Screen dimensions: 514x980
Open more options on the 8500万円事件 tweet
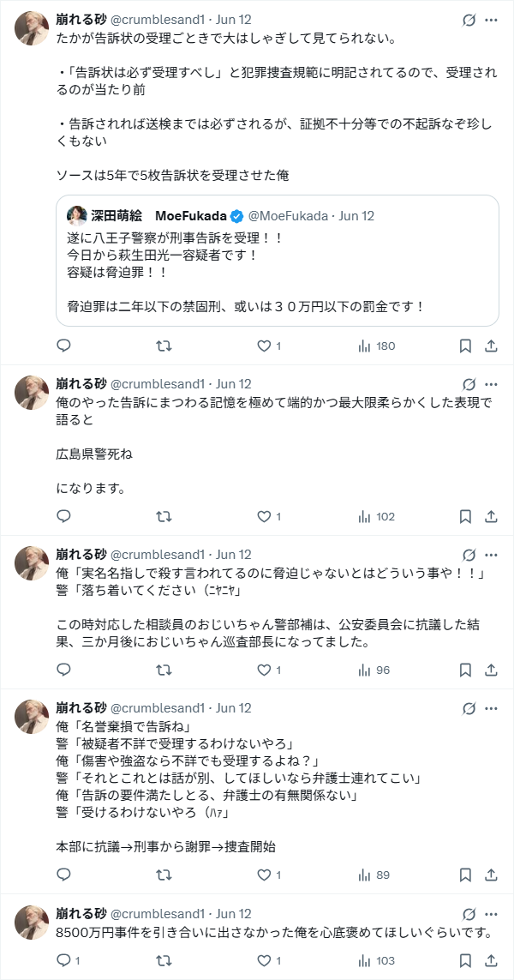click(491, 913)
